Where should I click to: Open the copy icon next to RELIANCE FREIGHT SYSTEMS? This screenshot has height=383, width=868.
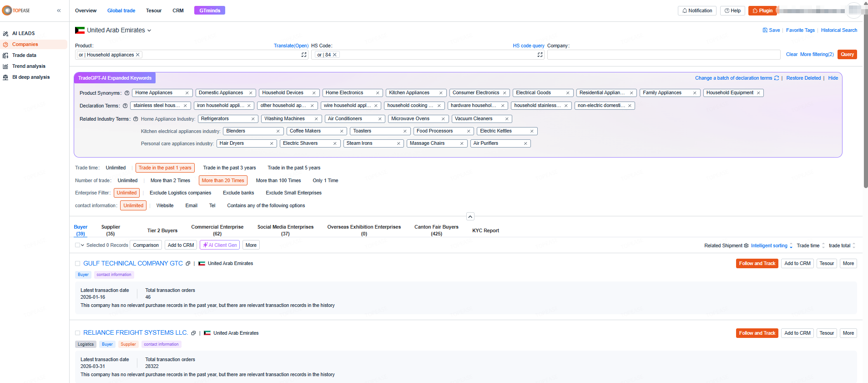[193, 333]
